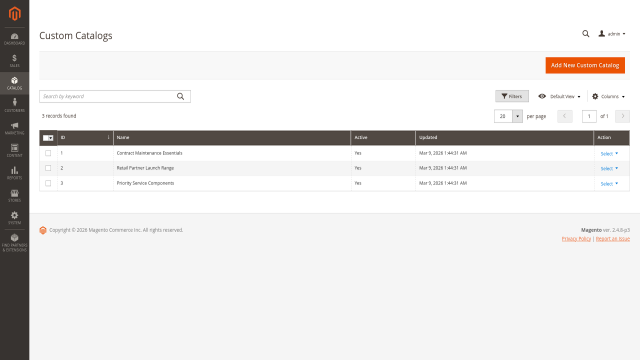Sort the grid by ID column
Viewport: 640px width, 360px height.
click(85, 138)
